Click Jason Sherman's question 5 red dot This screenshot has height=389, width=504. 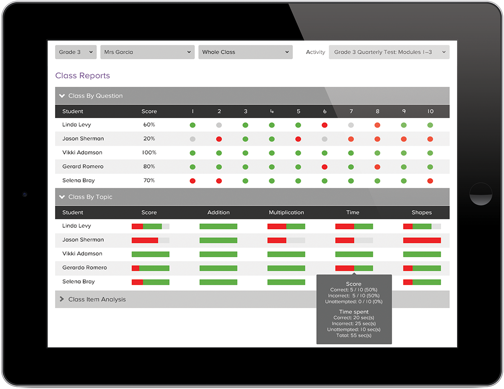[298, 139]
